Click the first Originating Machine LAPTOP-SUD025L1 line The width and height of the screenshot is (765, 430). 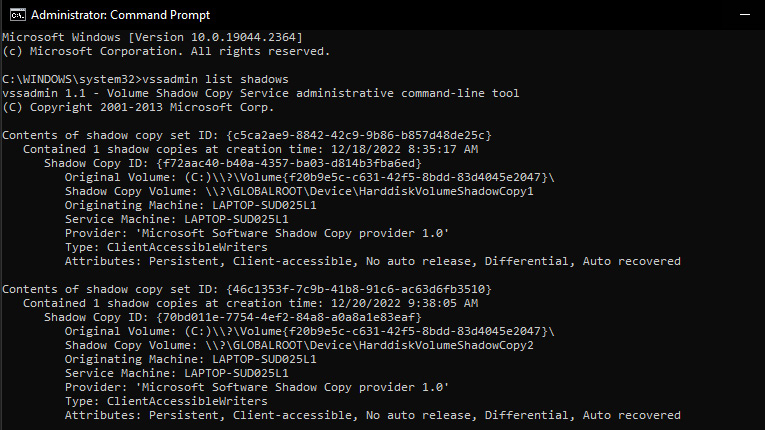click(191, 205)
